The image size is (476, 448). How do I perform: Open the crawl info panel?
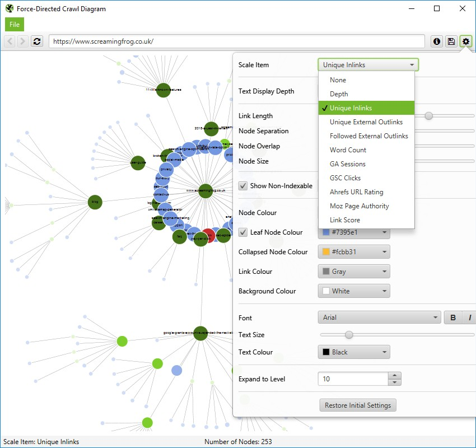pyautogui.click(x=436, y=41)
